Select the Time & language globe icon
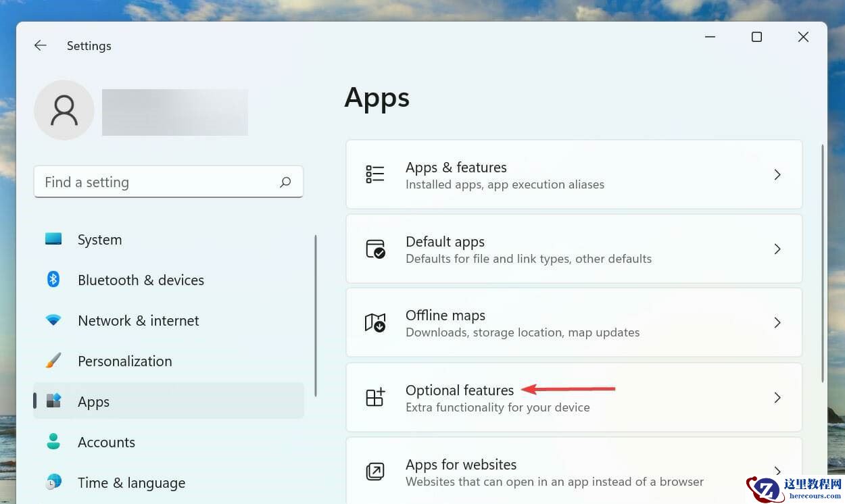Image resolution: width=845 pixels, height=504 pixels. coord(53,482)
